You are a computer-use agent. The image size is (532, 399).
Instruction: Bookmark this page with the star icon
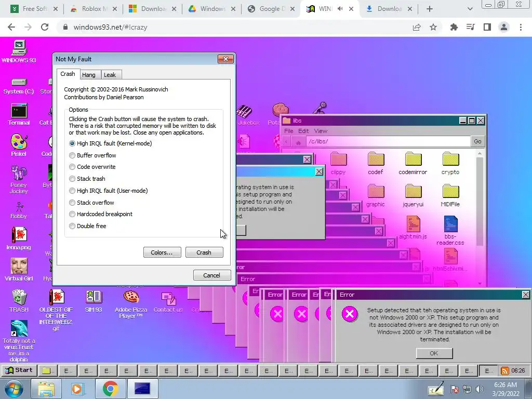pos(433,27)
